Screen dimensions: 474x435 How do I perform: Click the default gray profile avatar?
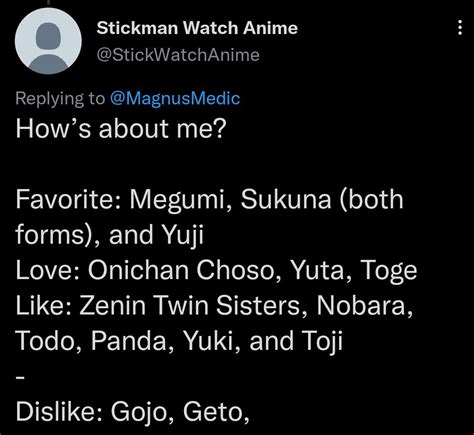pos(48,41)
